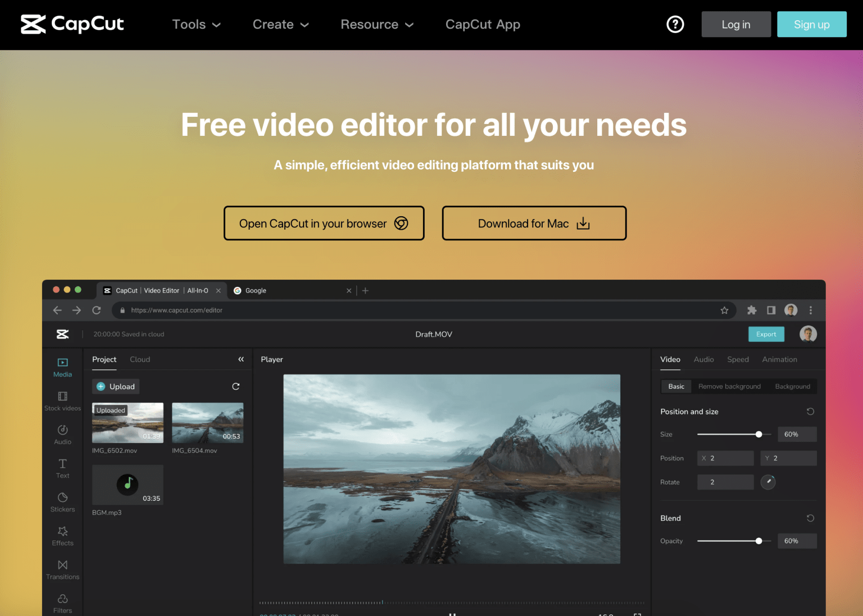Open the Stock videos panel

click(62, 400)
